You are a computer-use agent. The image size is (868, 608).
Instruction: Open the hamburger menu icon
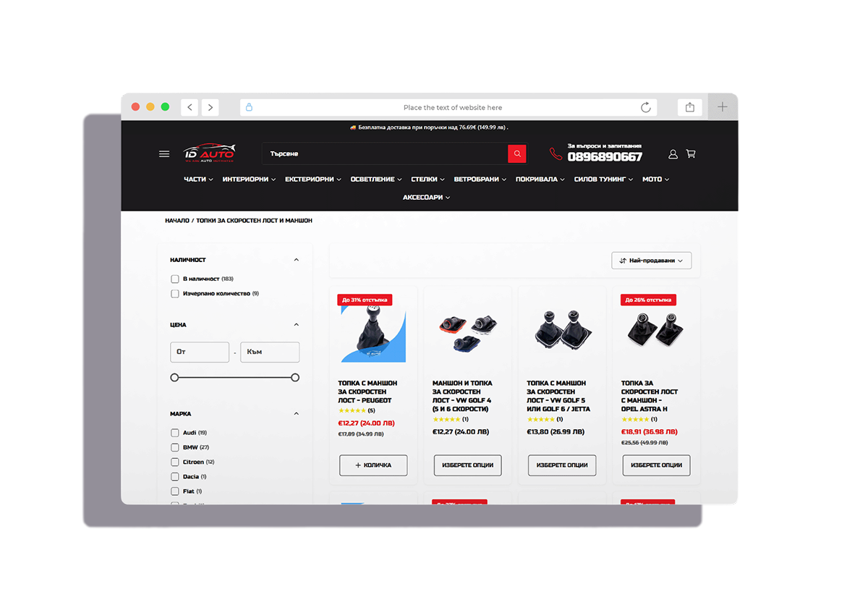pos(164,154)
